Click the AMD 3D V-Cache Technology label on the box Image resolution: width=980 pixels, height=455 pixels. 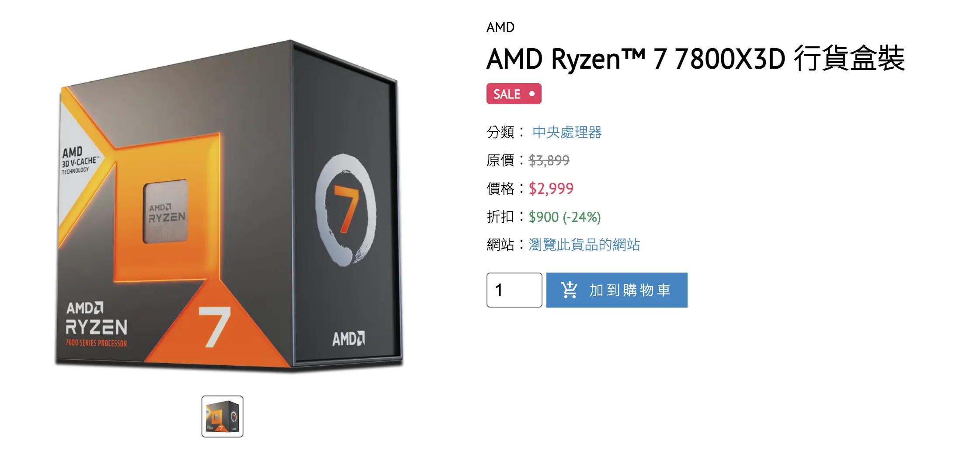click(x=80, y=161)
